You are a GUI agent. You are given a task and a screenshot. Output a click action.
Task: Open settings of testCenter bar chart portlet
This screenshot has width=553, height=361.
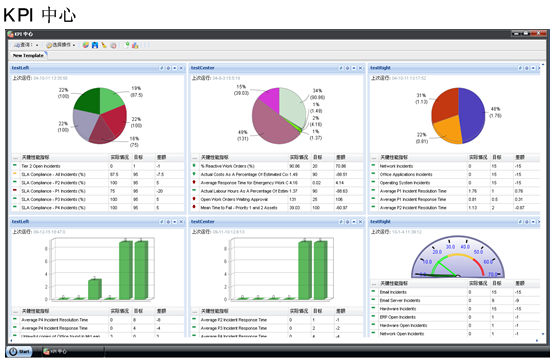(347, 222)
